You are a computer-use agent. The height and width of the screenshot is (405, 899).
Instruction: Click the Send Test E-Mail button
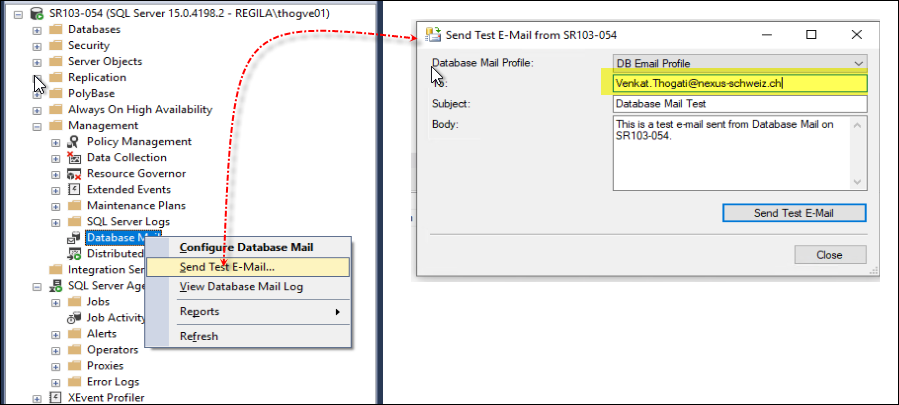[x=794, y=213]
